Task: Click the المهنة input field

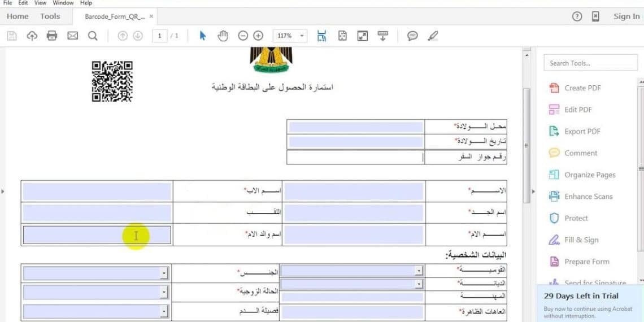Action: pyautogui.click(x=351, y=297)
